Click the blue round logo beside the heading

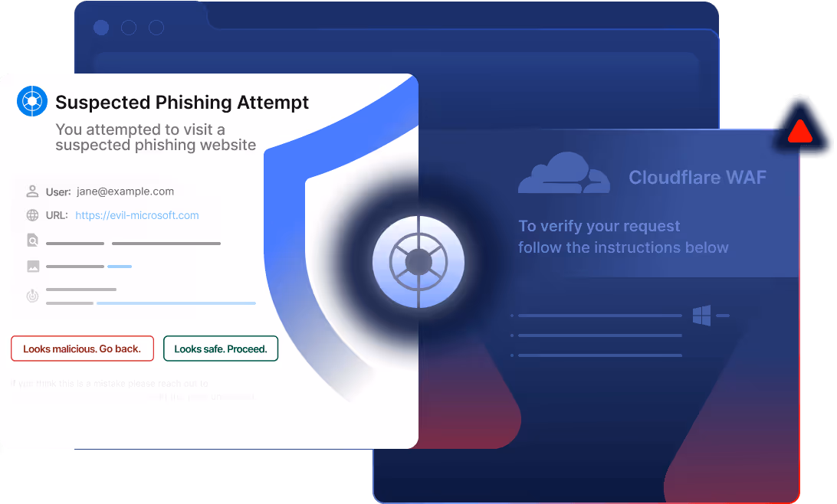click(x=32, y=101)
